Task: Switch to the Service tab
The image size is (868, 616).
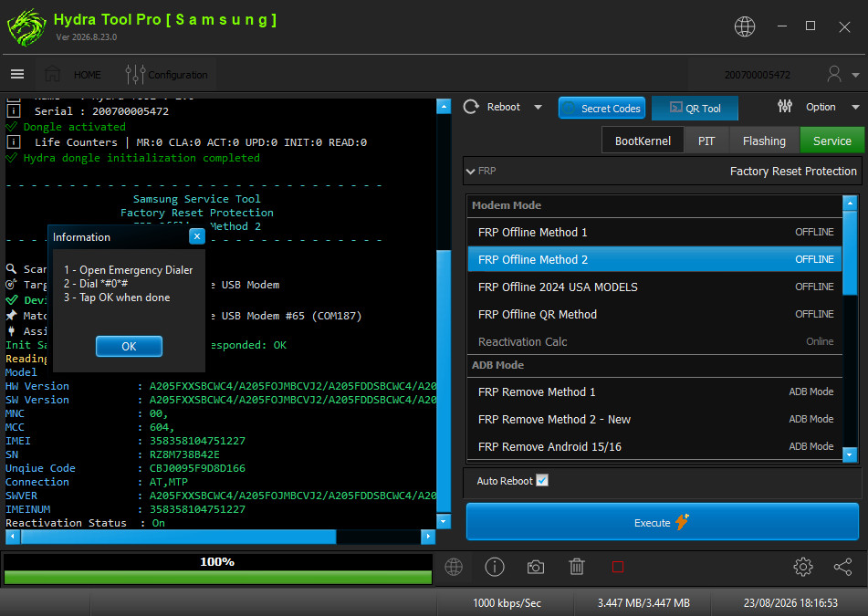Action: pyautogui.click(x=831, y=141)
